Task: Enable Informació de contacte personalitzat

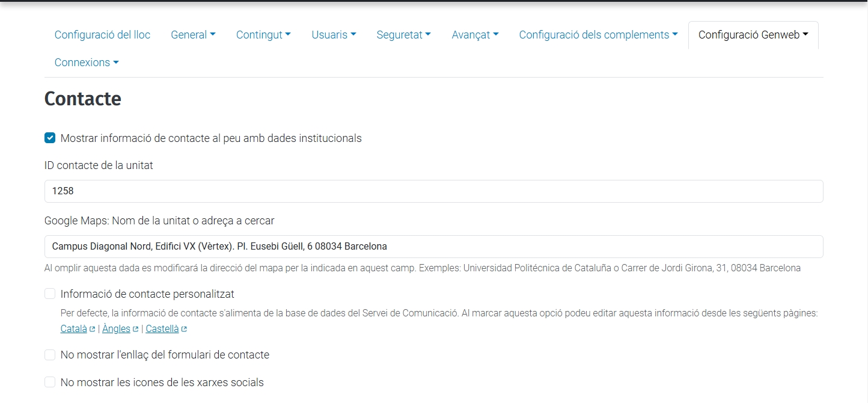Action: 49,294
